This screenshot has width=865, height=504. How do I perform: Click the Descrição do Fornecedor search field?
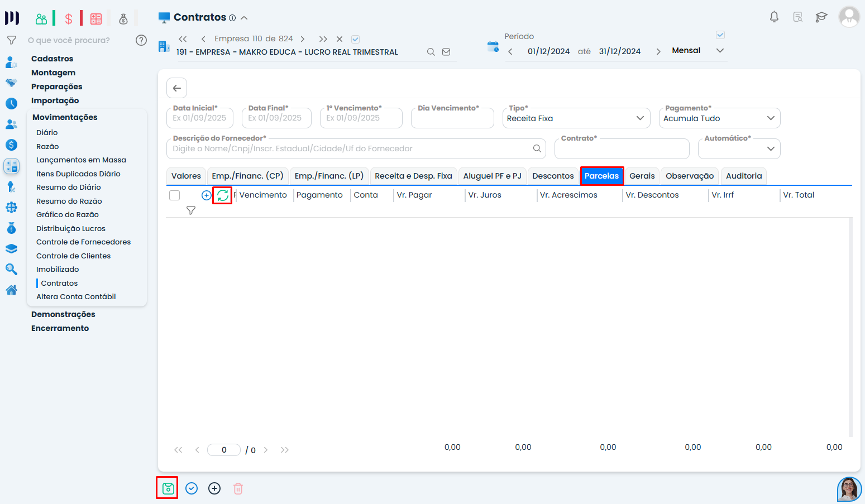click(x=349, y=149)
